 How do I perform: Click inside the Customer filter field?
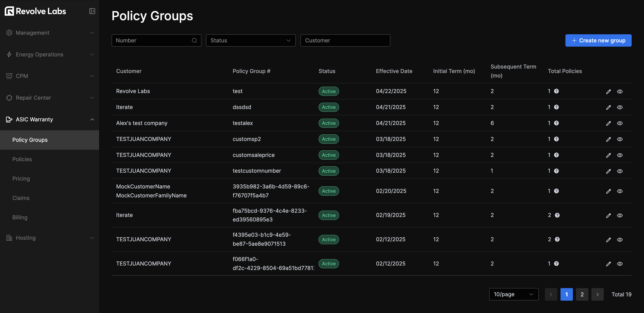(345, 40)
